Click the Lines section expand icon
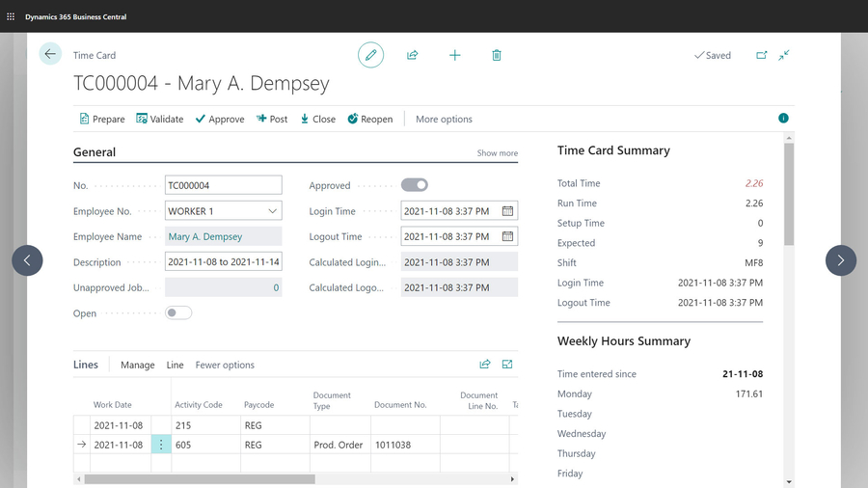Viewport: 868px width, 488px height. (x=507, y=365)
